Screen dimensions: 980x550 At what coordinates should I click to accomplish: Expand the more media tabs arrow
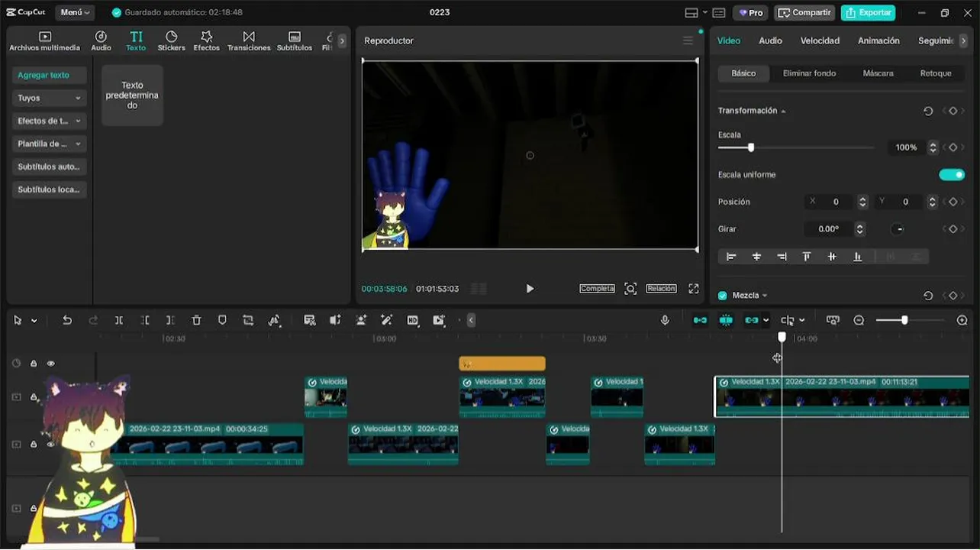[342, 41]
